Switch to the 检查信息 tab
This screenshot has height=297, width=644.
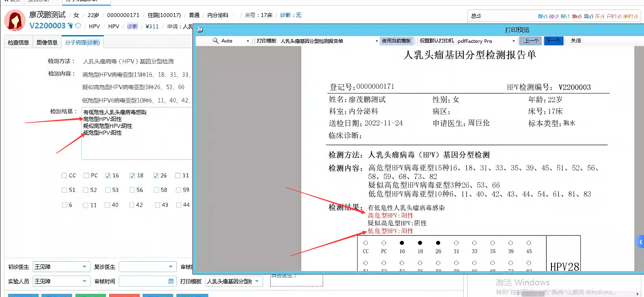tap(18, 42)
